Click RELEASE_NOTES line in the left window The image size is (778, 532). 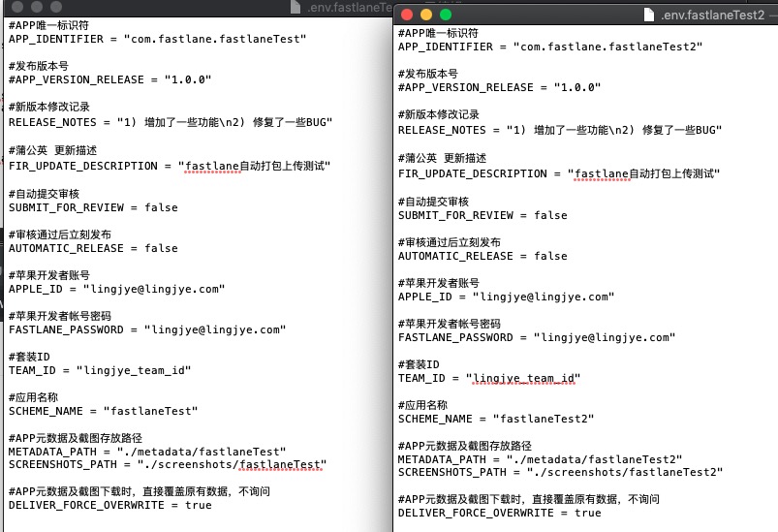(x=171, y=122)
